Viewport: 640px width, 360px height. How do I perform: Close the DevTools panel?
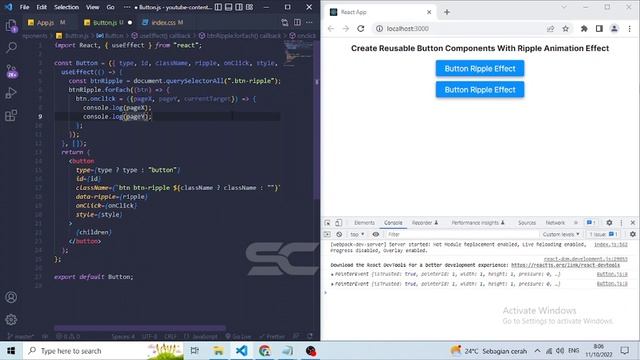point(633,222)
